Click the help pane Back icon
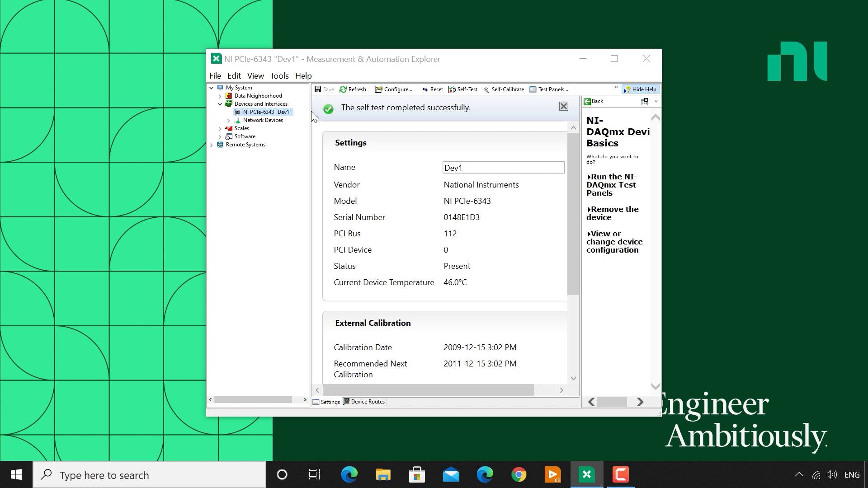This screenshot has height=488, width=868. [587, 102]
